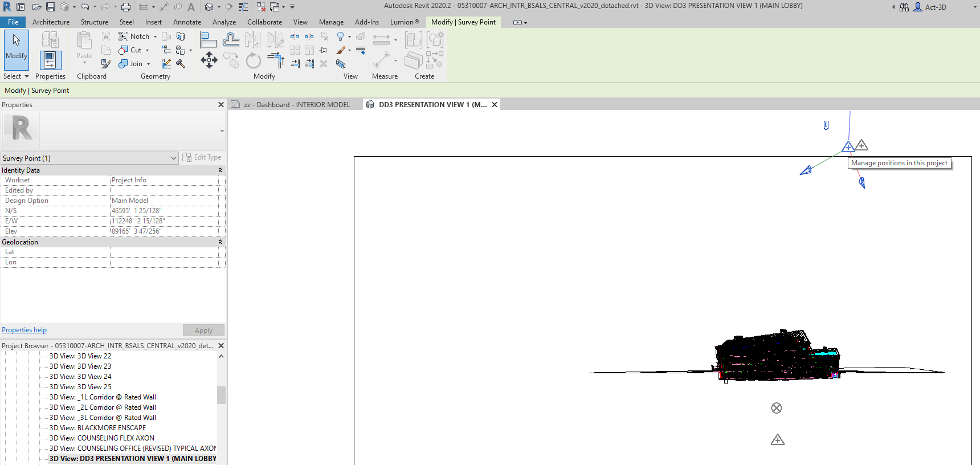Screen dimensions: 980x465
Task: Toggle the Properties palette button in ribbon
Action: [50, 60]
